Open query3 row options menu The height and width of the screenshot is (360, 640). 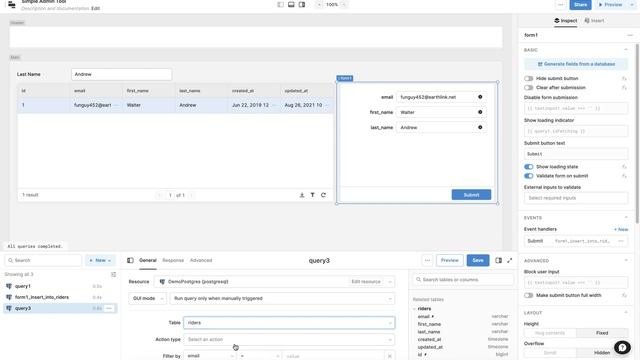tap(109, 308)
